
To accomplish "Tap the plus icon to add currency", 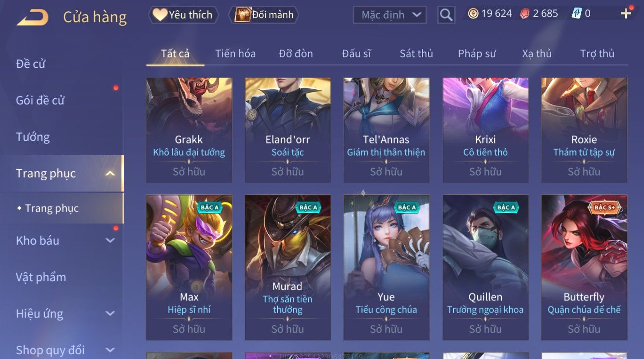I will [626, 14].
